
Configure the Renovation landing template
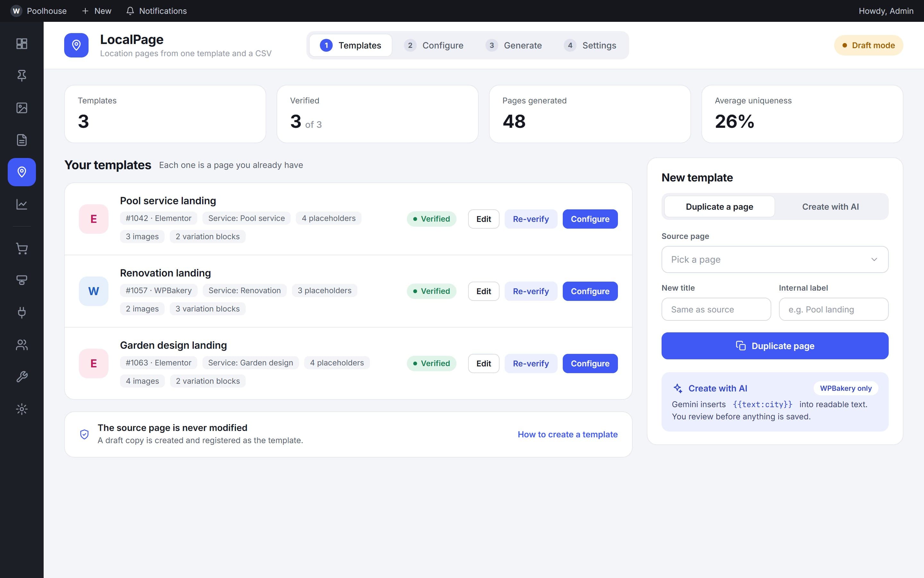pos(590,291)
